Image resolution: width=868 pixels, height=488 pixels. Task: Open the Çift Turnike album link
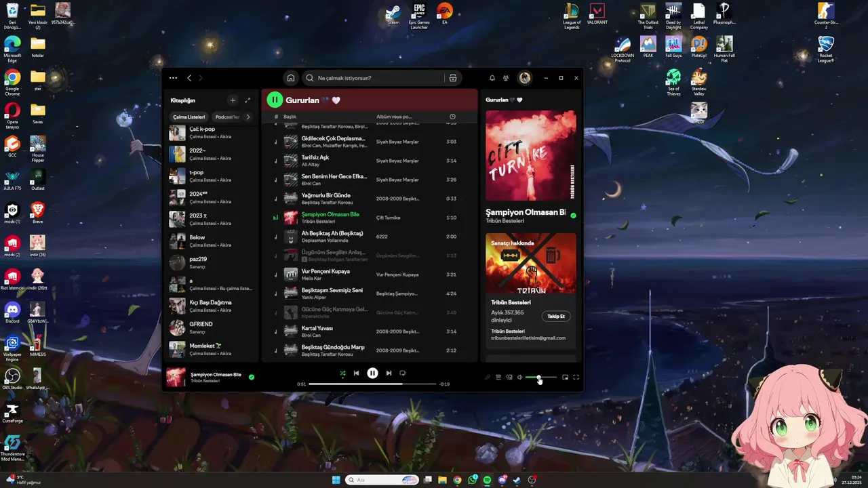click(x=388, y=218)
